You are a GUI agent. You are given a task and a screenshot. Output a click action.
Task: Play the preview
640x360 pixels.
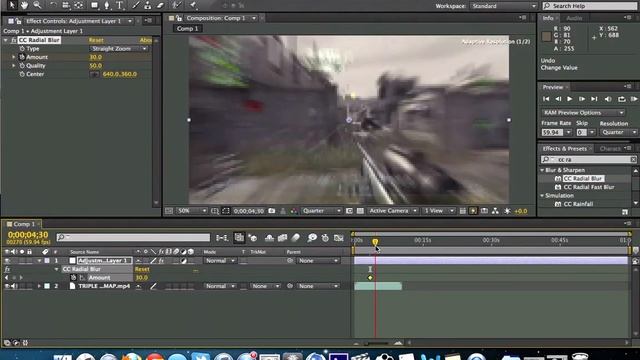(x=570, y=99)
